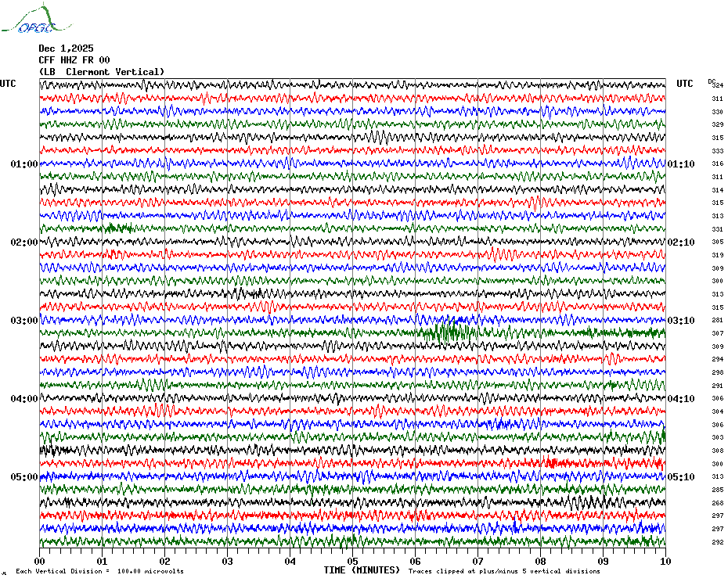Click the large green seismic burst after 03:00
The height and width of the screenshot is (582, 728).
click(447, 332)
